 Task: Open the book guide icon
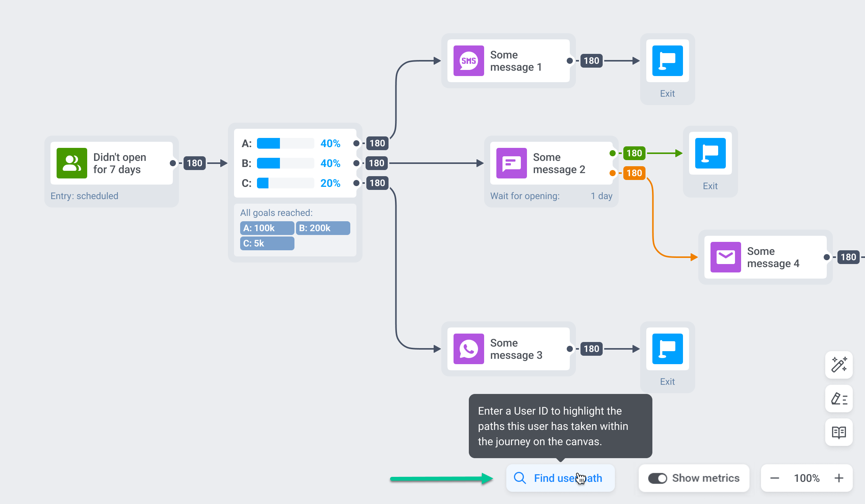point(839,432)
